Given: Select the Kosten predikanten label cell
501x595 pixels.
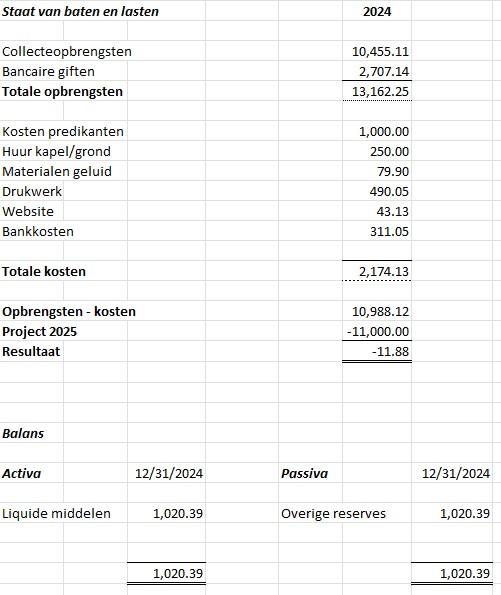Looking at the screenshot, I should 63,131.
